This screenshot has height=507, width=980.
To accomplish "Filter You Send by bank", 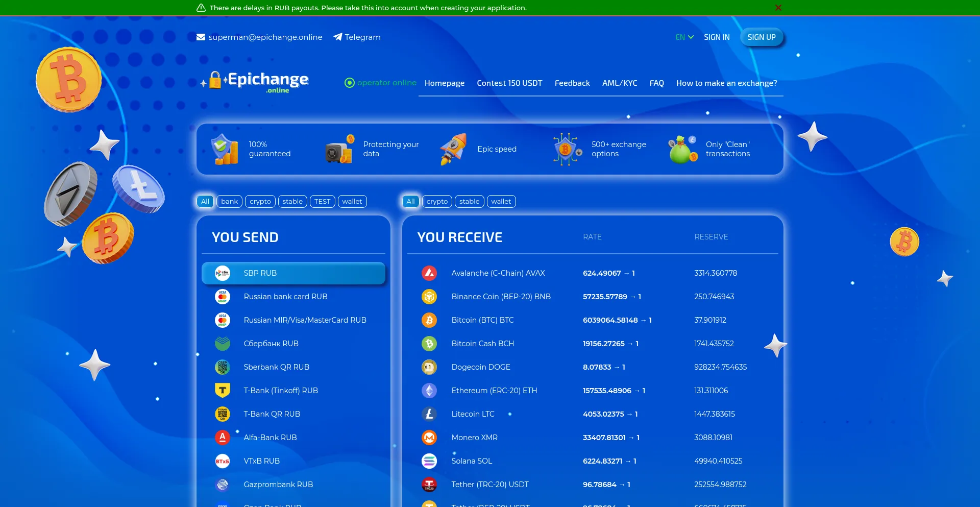I will (x=229, y=202).
